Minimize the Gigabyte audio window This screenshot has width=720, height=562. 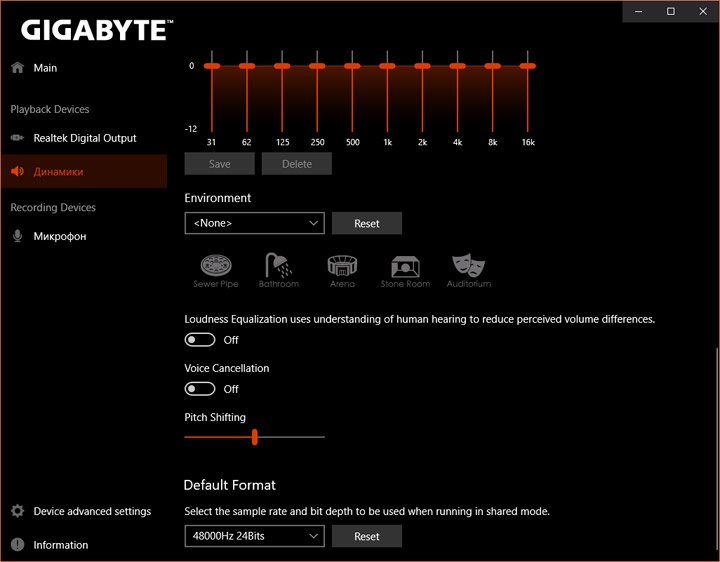tap(639, 11)
